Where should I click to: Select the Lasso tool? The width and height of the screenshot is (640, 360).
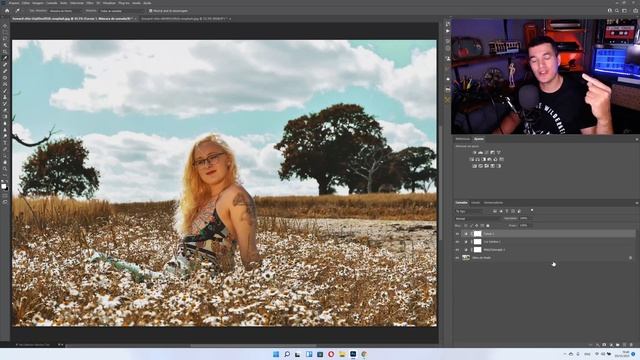click(x=5, y=39)
